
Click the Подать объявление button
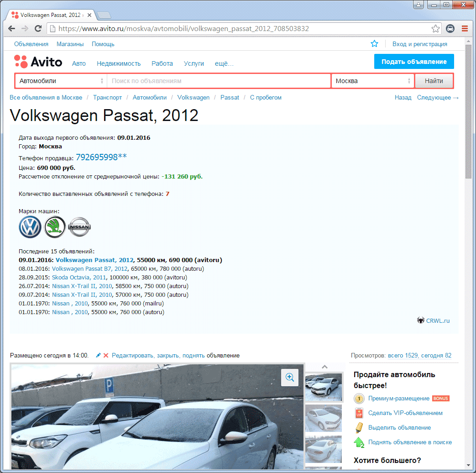tap(414, 62)
